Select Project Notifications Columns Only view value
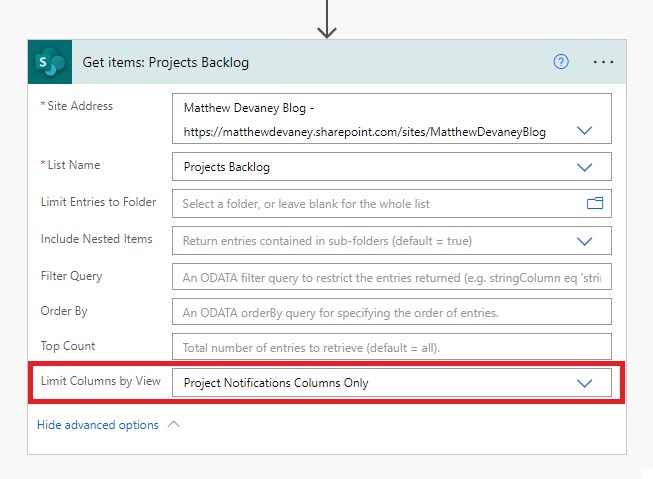This screenshot has height=479, width=653. pyautogui.click(x=276, y=383)
